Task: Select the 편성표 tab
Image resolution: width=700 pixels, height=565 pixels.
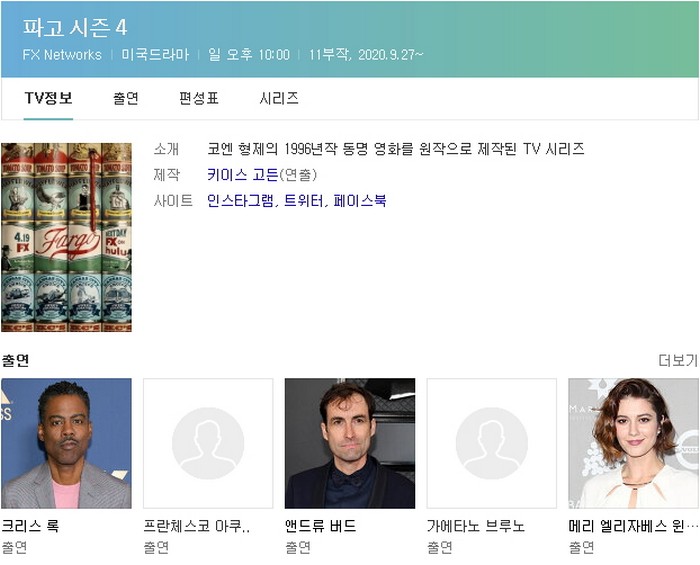Action: pos(199,98)
